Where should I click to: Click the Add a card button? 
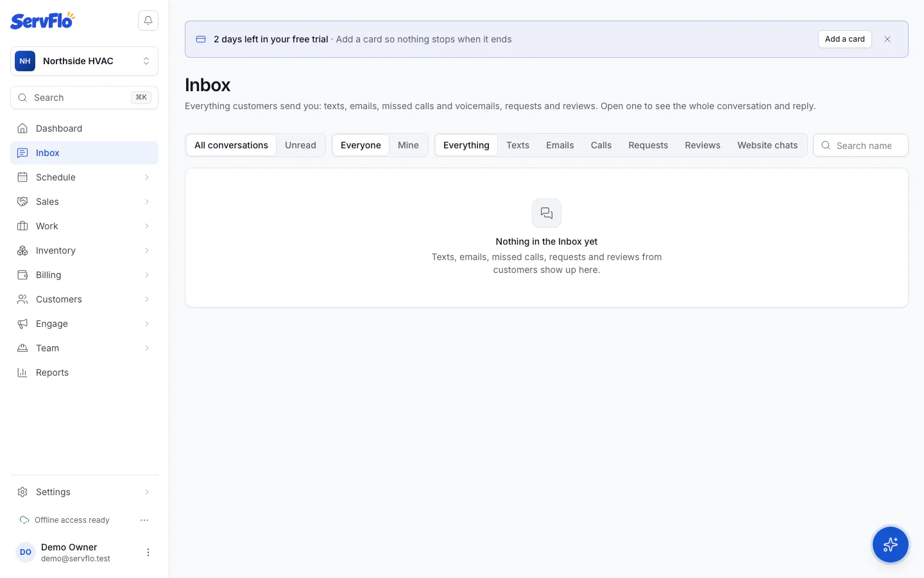(845, 39)
